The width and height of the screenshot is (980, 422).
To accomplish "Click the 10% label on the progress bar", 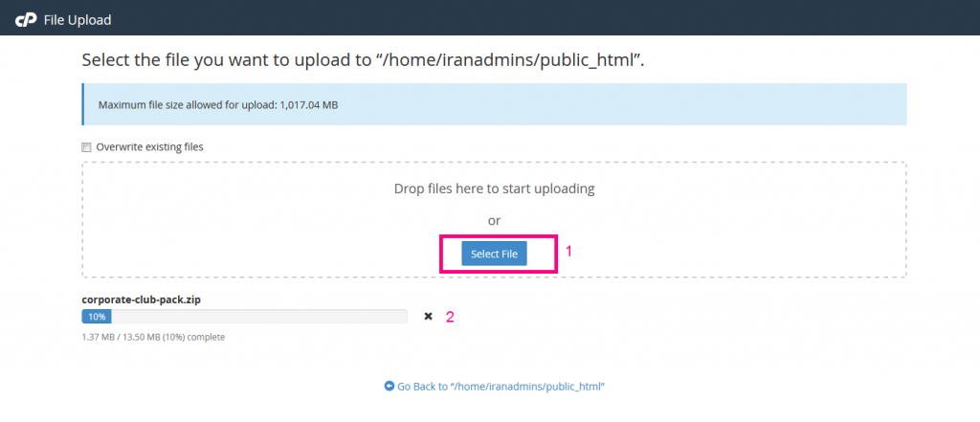I will tap(97, 317).
